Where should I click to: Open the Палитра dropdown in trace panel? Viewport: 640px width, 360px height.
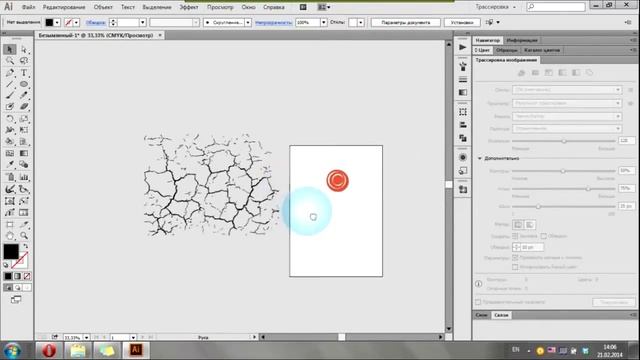(567, 129)
